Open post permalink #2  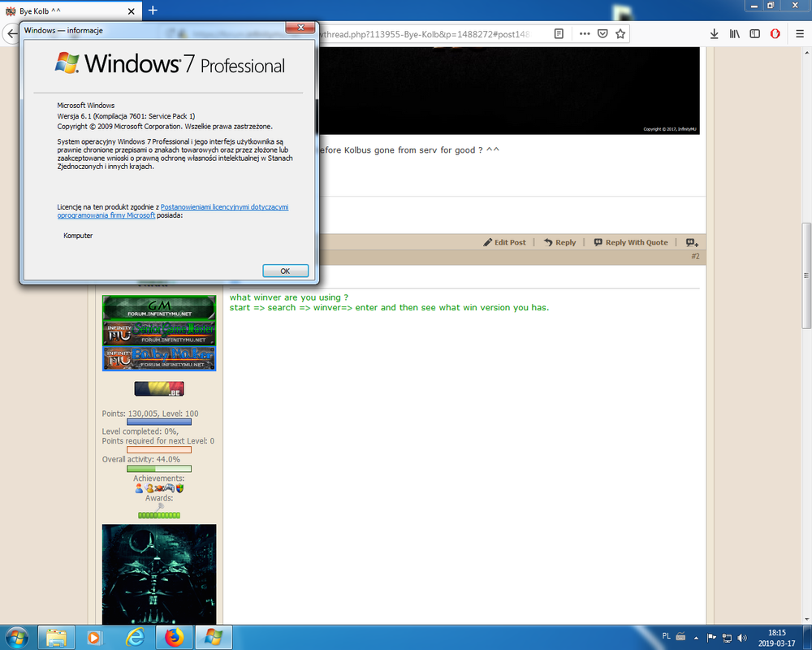pyautogui.click(x=695, y=256)
